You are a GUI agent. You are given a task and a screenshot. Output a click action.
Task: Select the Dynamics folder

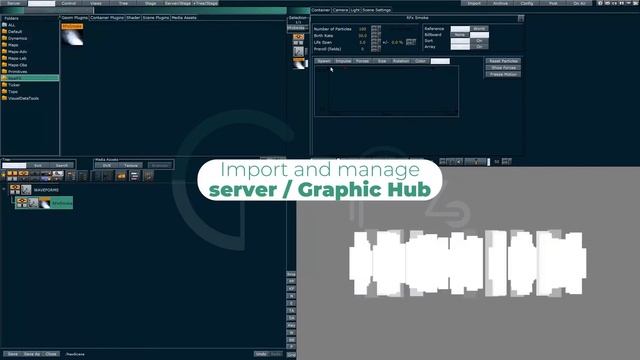click(17, 38)
